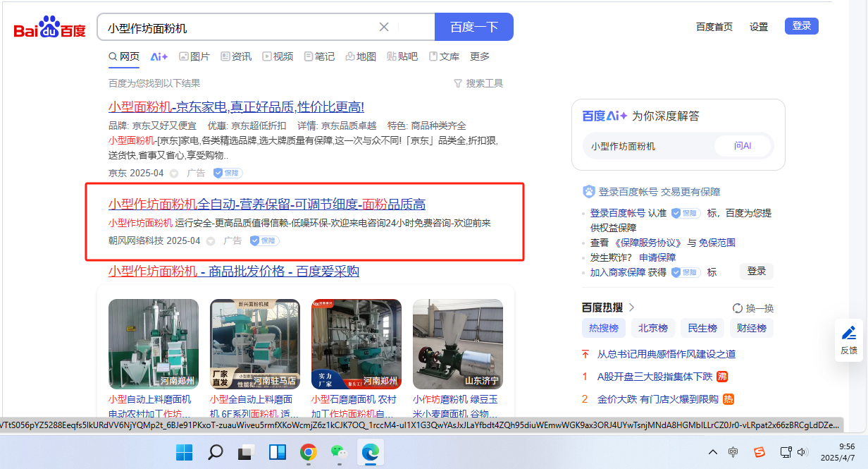Open Task View on the taskbar
This screenshot has width=868, height=469.
coord(246,451)
